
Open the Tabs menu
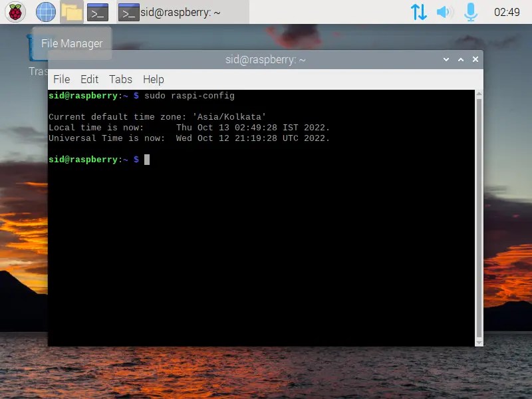click(120, 79)
